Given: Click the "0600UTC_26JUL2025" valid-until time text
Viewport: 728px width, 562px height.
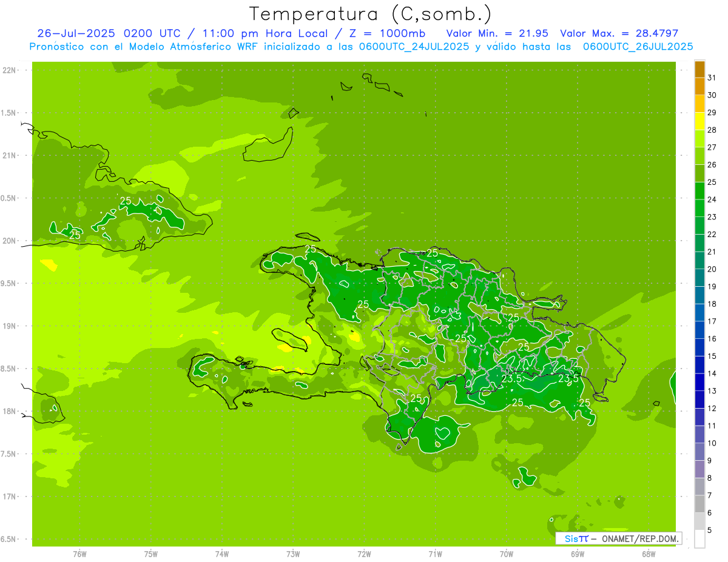Looking at the screenshot, I should [x=638, y=47].
